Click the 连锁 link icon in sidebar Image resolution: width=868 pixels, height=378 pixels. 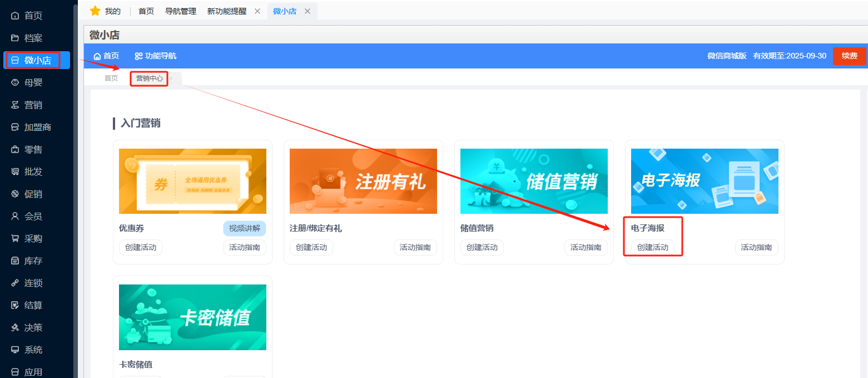15,283
